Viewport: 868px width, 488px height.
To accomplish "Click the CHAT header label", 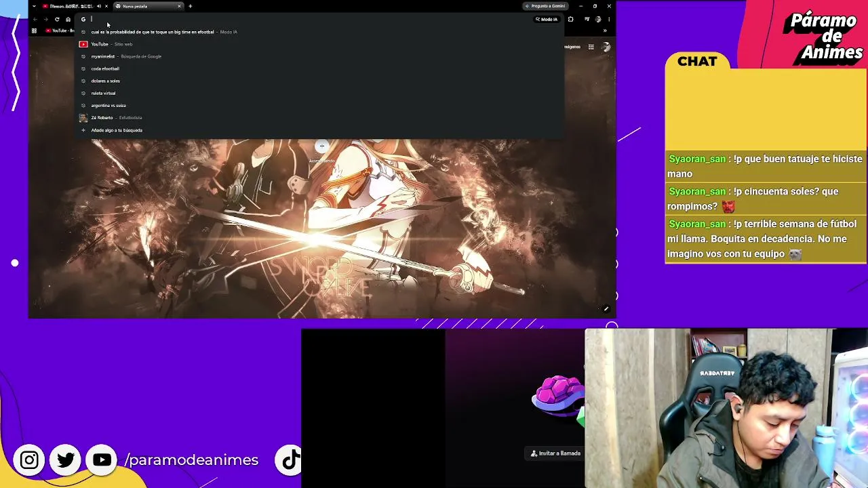I will tap(697, 62).
